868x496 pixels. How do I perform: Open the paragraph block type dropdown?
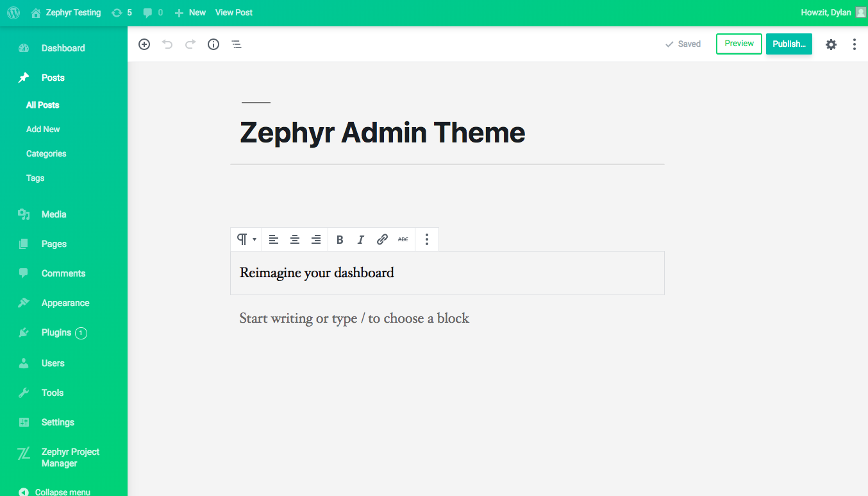(246, 239)
